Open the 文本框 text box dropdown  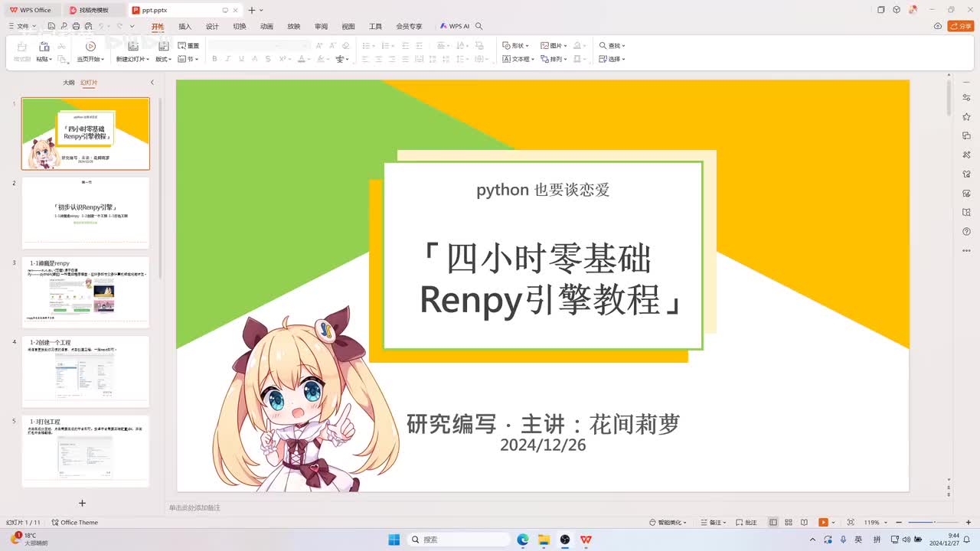(518, 59)
